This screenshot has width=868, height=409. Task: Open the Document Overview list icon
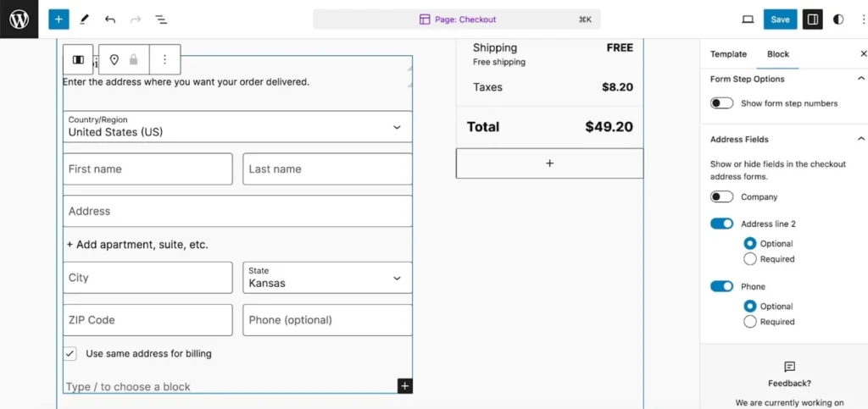161,19
